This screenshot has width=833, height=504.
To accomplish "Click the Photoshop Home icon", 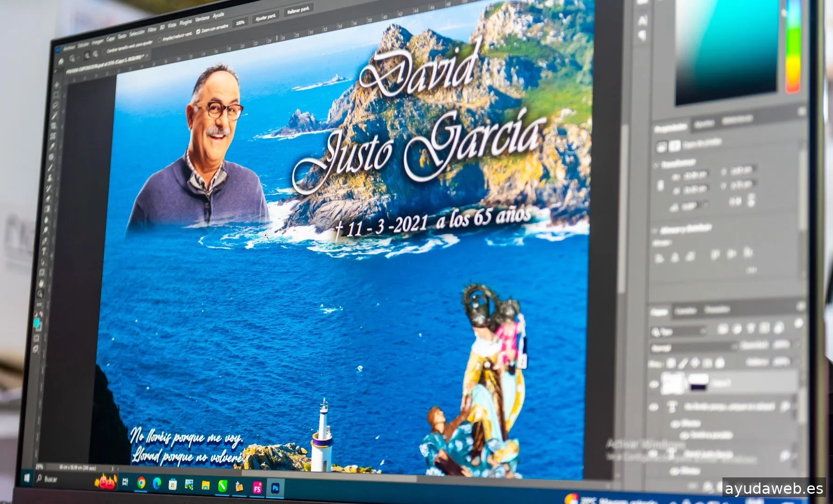I will coord(61,61).
